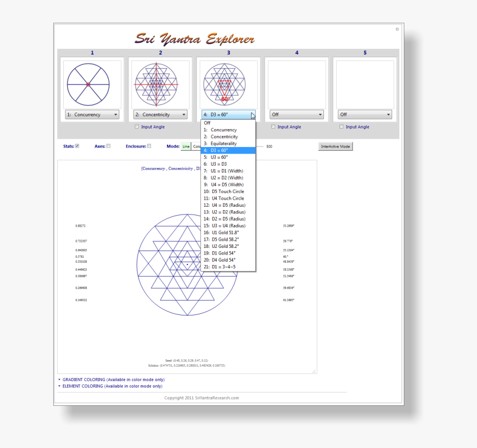Viewport: 477px width, 448px height.
Task: Choose option 13: U2 = D2 (Radius)
Action: pyautogui.click(x=228, y=212)
